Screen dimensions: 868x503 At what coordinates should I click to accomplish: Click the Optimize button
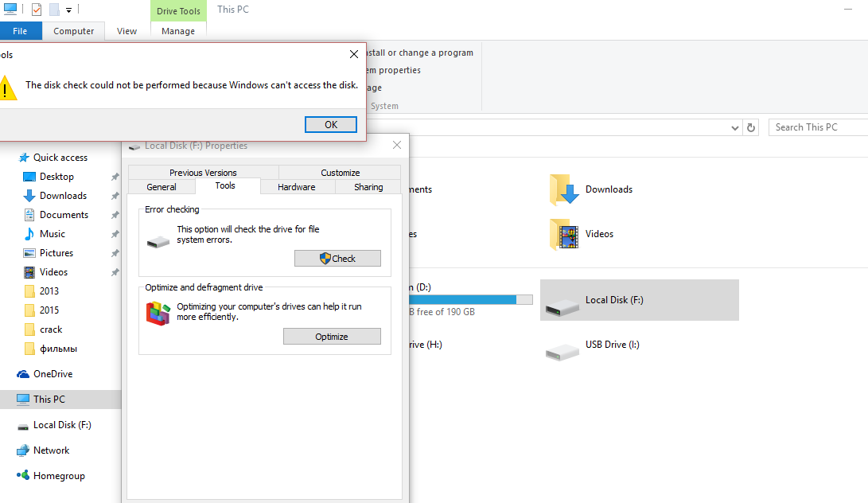coord(332,336)
